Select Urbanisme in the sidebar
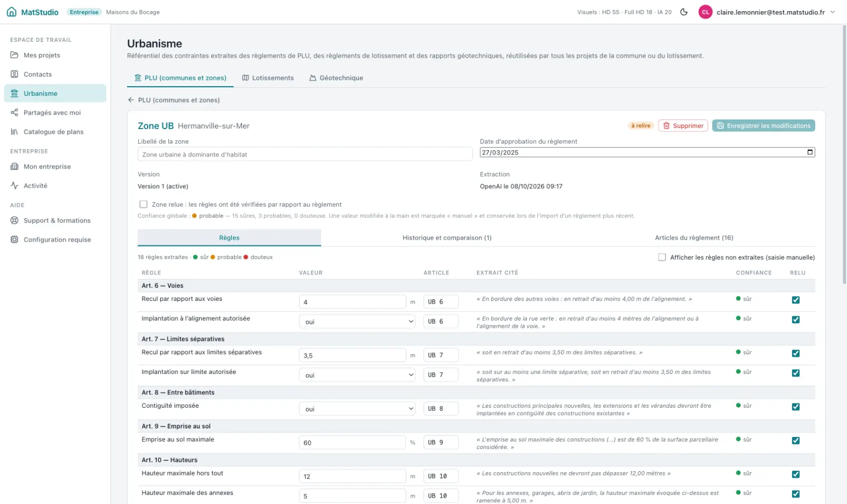 click(x=55, y=94)
